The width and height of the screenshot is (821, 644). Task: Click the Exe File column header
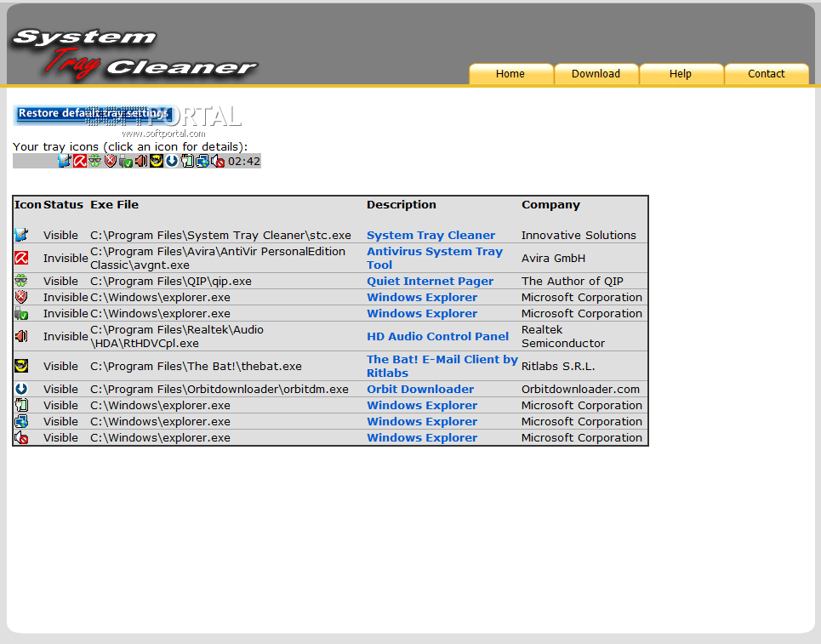point(114,205)
